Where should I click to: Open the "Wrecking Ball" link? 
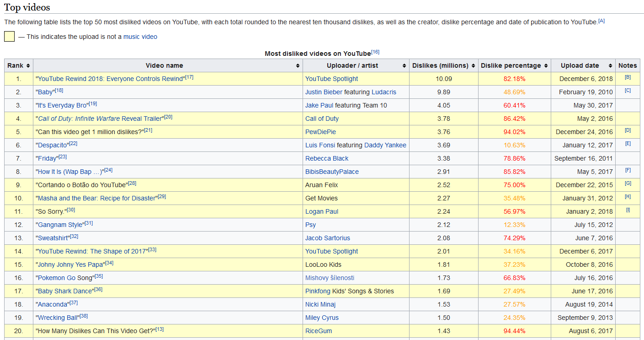point(58,318)
